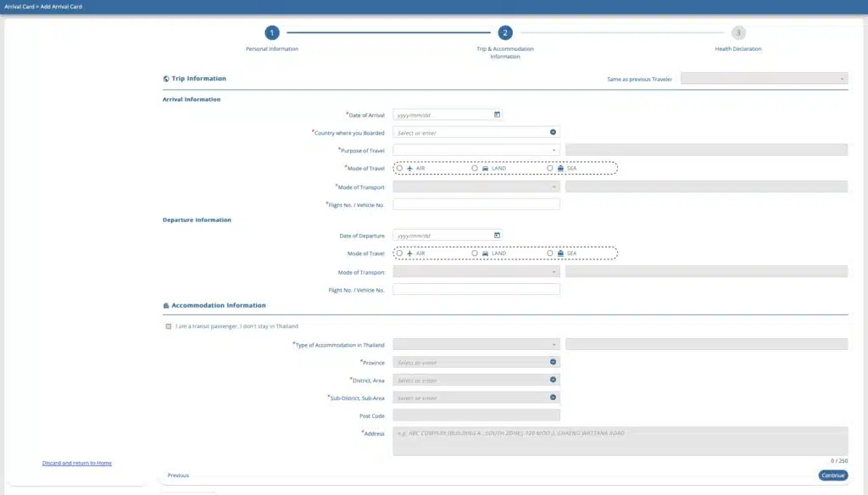Viewport: 868px width, 495px height.
Task: Click the 0 / 250 character counter
Action: [x=838, y=460]
